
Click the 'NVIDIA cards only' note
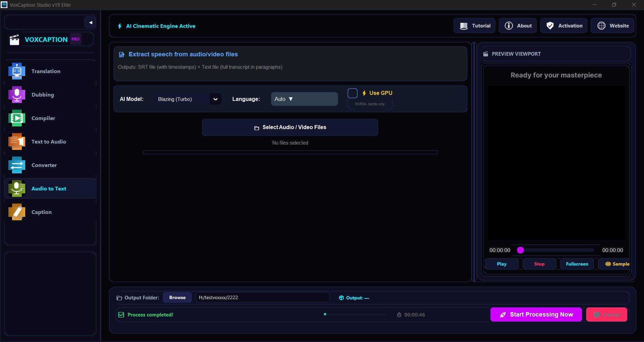point(370,104)
